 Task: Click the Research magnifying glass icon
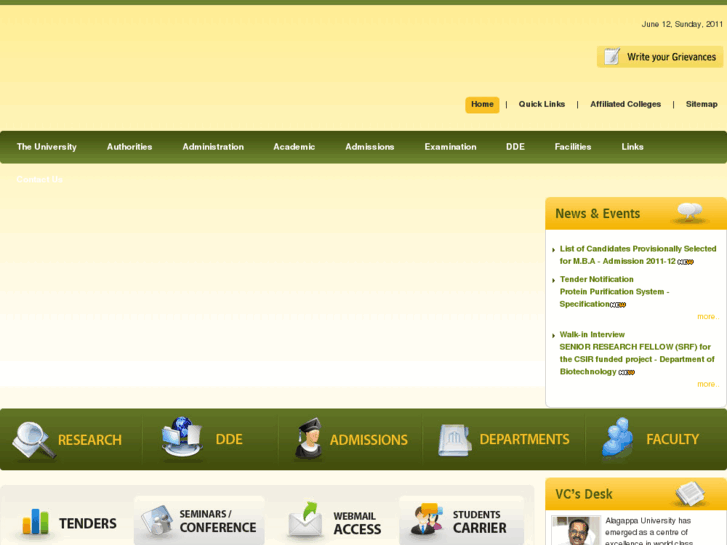tap(33, 441)
